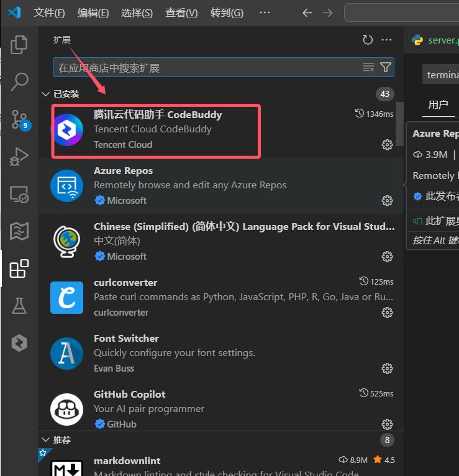Screen dimensions: 459x476
Task: Open CodeBuddy view in activity bar
Action: (x=19, y=343)
